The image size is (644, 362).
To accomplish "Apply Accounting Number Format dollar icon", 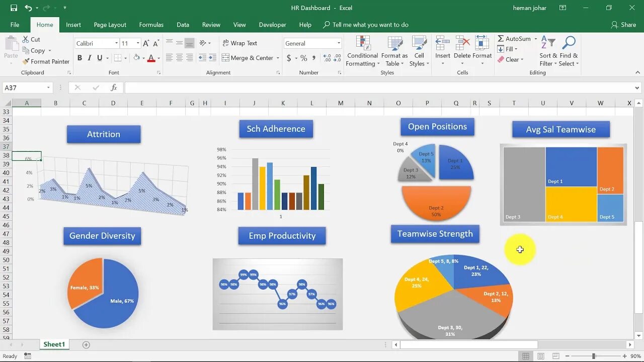I will (289, 58).
